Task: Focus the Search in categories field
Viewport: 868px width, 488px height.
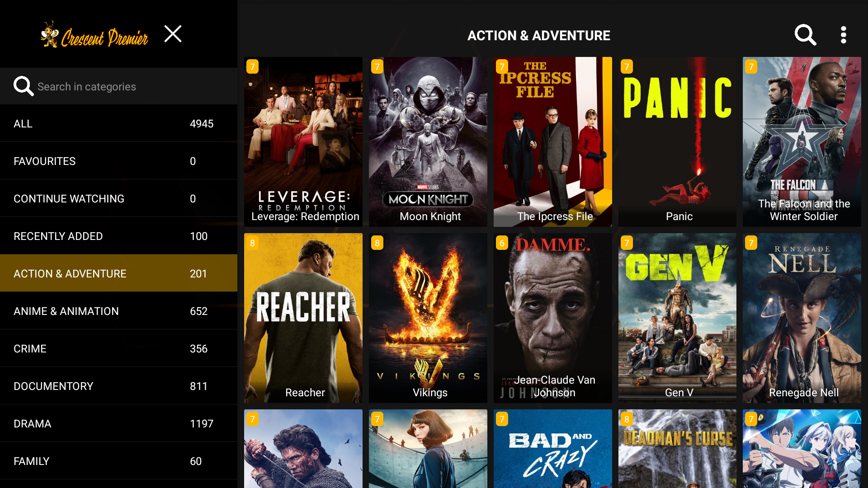Action: point(118,86)
